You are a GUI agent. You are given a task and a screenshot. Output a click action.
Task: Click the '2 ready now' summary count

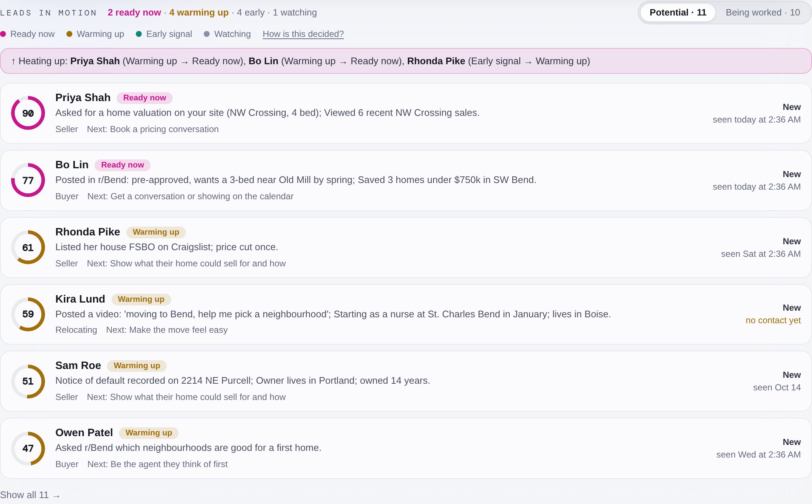(134, 13)
